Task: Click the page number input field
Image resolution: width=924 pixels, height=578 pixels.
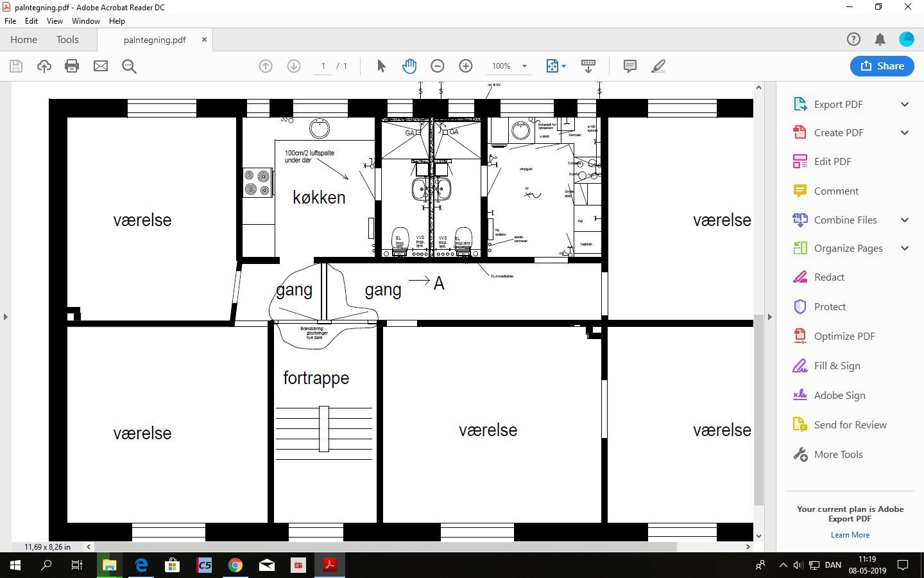Action: (323, 66)
